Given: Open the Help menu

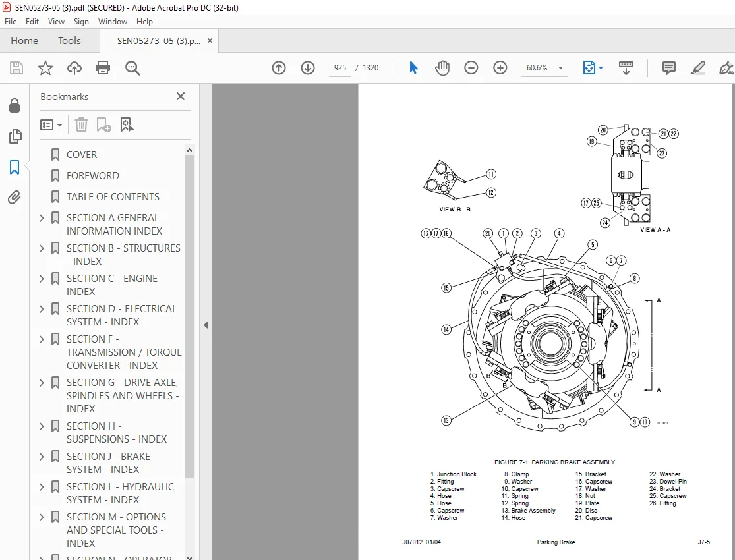Looking at the screenshot, I should (x=144, y=22).
